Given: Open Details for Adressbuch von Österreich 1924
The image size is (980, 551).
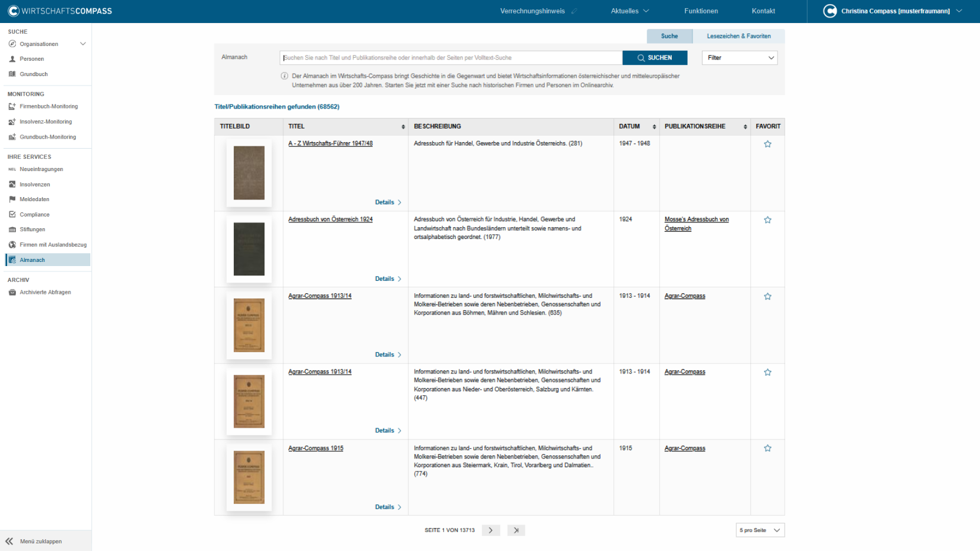Looking at the screenshot, I should point(388,278).
